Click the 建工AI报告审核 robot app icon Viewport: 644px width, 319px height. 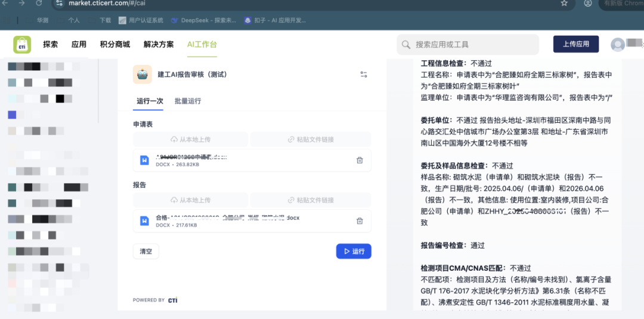[x=143, y=75]
